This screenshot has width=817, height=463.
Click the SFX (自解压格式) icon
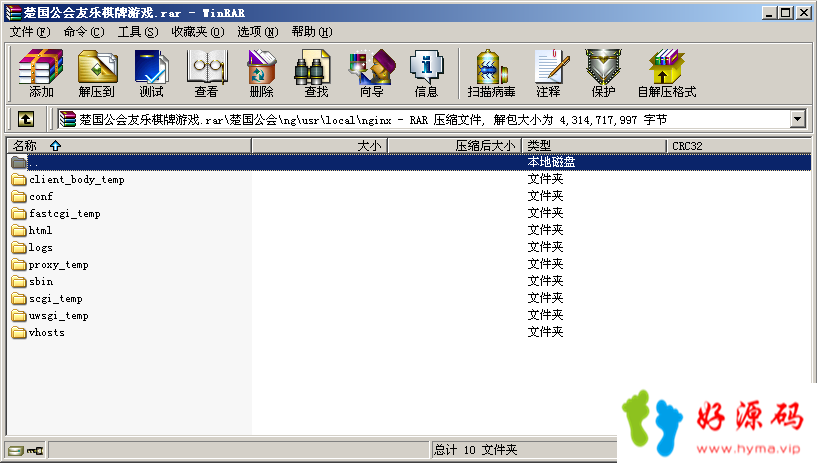pos(667,73)
